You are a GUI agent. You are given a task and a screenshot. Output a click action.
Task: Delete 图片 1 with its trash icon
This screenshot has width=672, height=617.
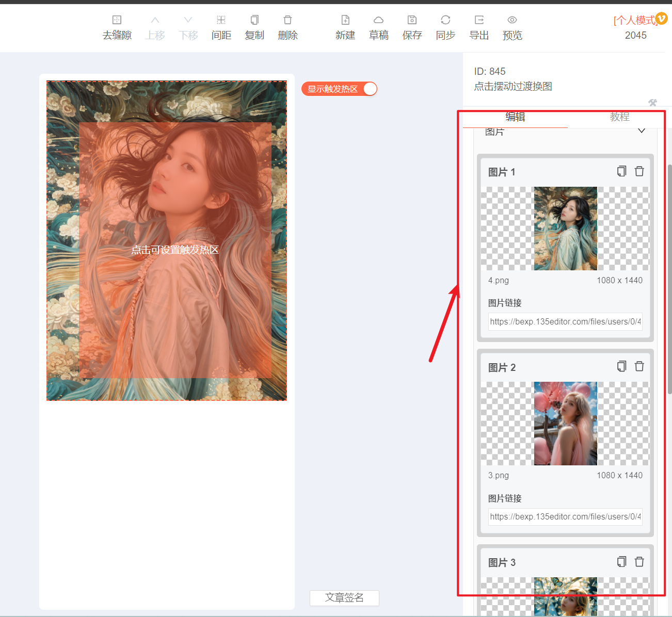(x=639, y=171)
